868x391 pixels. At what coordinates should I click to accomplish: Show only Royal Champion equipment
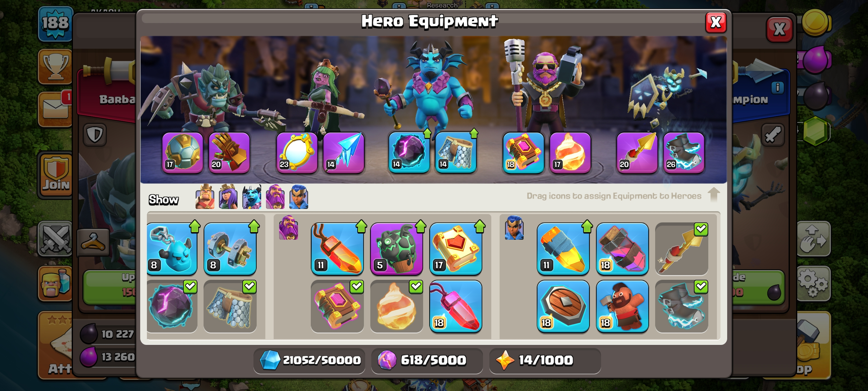coord(299,197)
